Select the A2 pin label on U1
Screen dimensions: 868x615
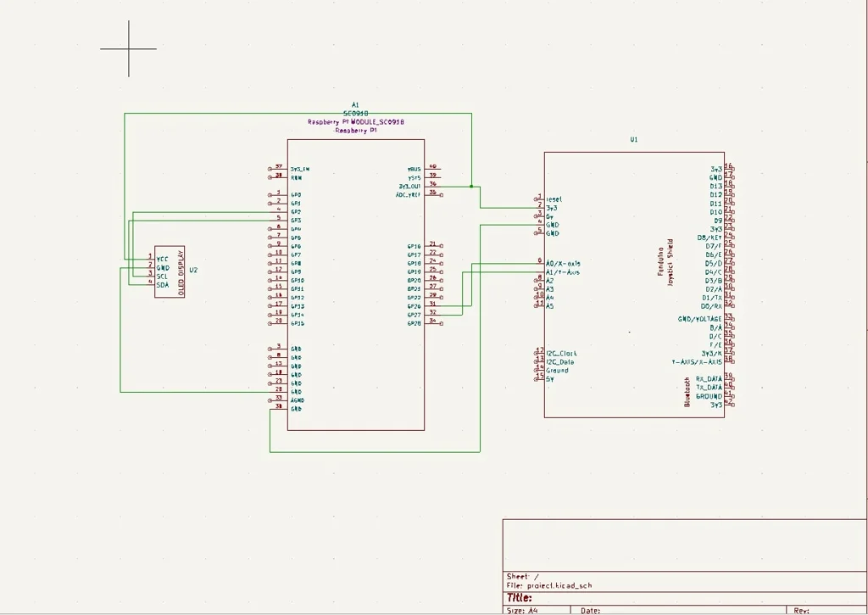(549, 281)
